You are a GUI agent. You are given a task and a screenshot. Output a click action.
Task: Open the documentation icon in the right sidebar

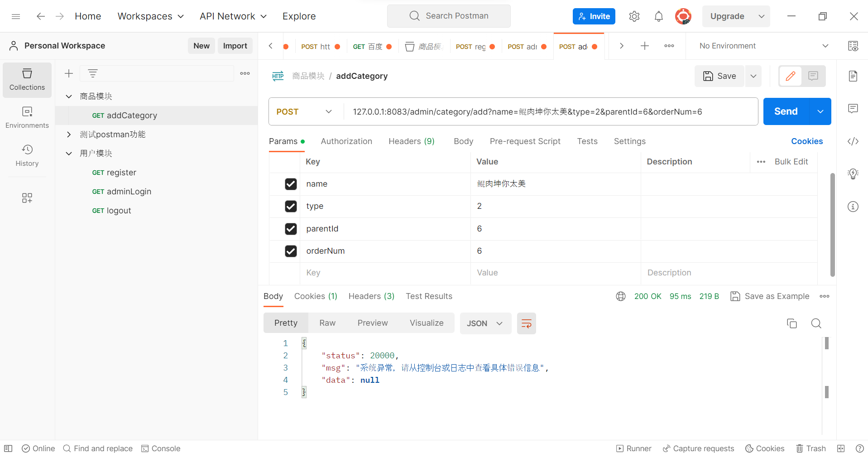(x=853, y=76)
